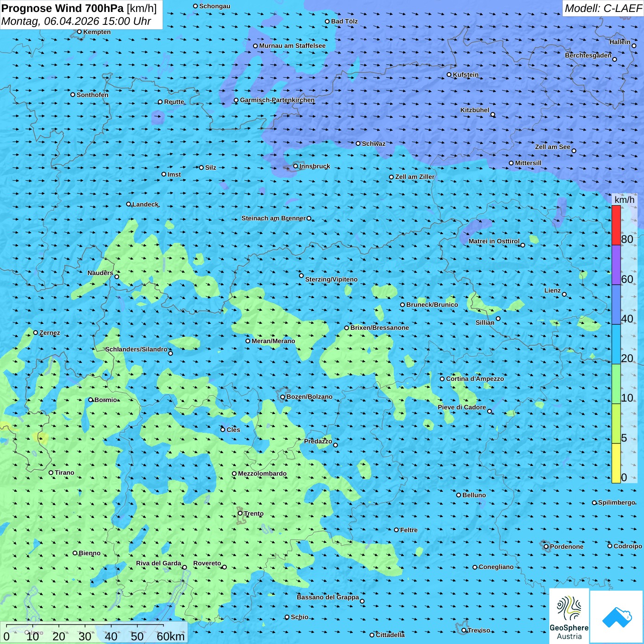Click the Feltre city marker
Screen dimensions: 644x644
[x=397, y=530]
